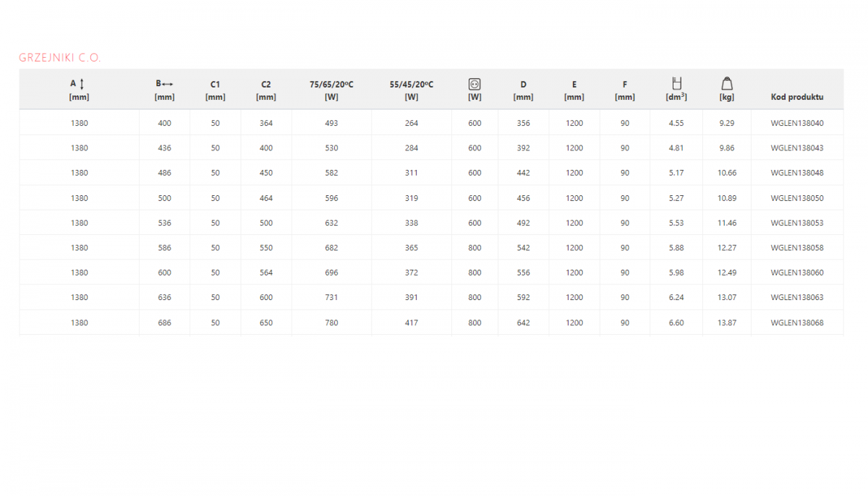Select the 493 W heat output cell
Image resolution: width=868 pixels, height=496 pixels.
(331, 123)
